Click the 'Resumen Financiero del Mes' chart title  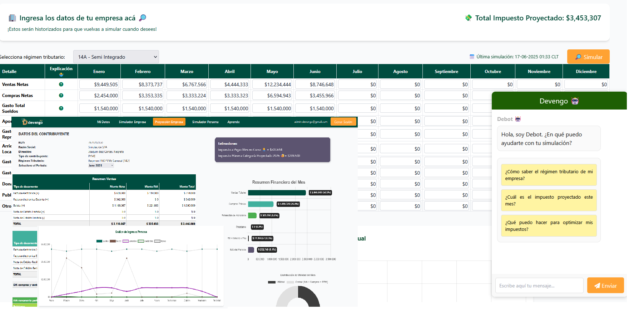click(x=279, y=182)
